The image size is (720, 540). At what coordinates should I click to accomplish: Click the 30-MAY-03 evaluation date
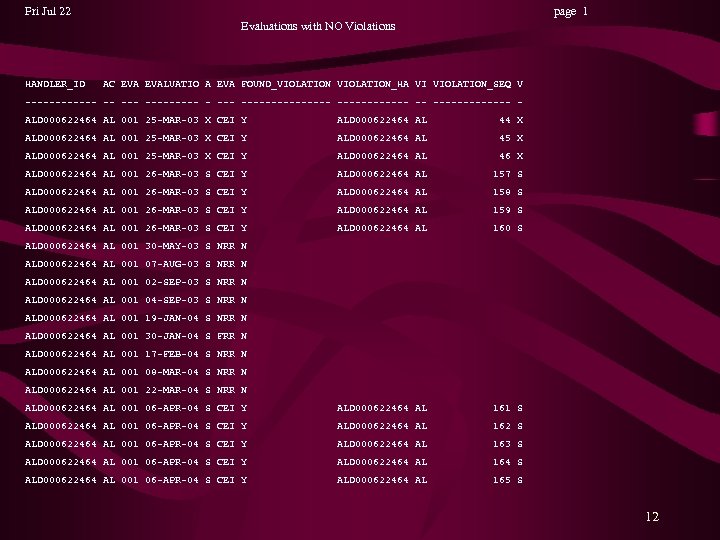coord(172,246)
